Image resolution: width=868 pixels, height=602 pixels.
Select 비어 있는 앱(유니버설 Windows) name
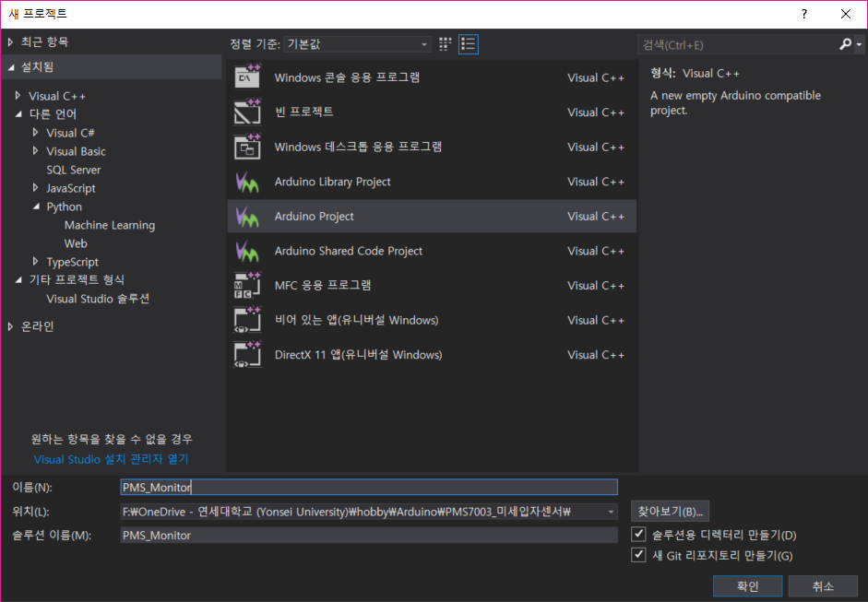tap(356, 321)
